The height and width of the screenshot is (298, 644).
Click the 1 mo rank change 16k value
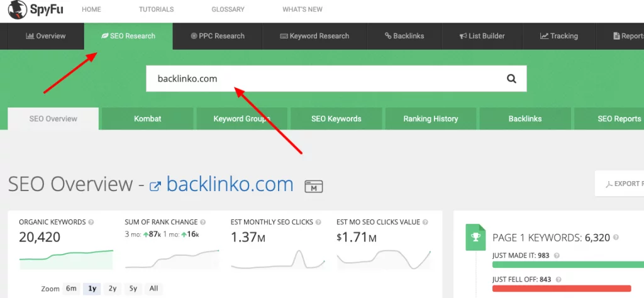(189, 235)
